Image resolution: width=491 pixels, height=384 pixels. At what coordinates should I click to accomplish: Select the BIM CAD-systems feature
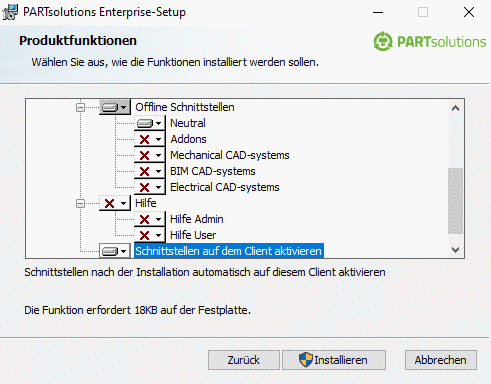213,171
